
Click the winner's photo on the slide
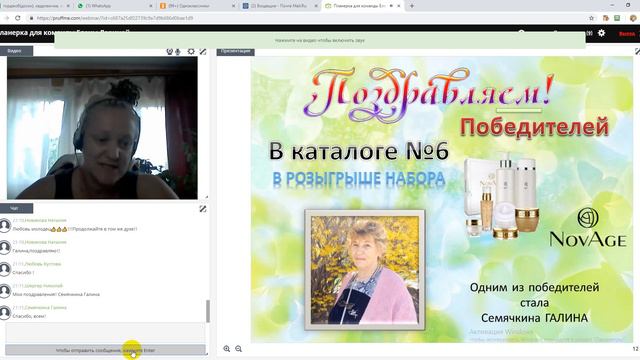click(x=365, y=270)
